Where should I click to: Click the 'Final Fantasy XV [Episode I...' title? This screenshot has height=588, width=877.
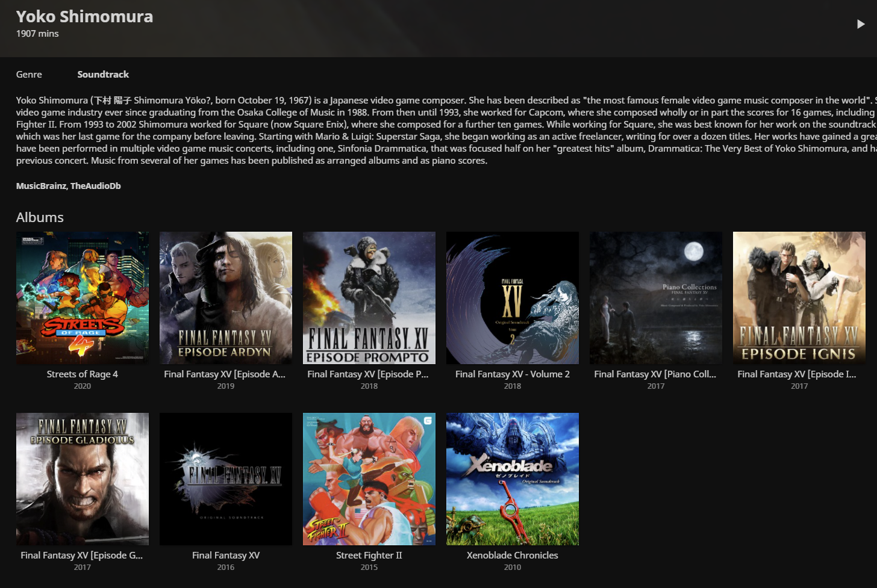797,374
